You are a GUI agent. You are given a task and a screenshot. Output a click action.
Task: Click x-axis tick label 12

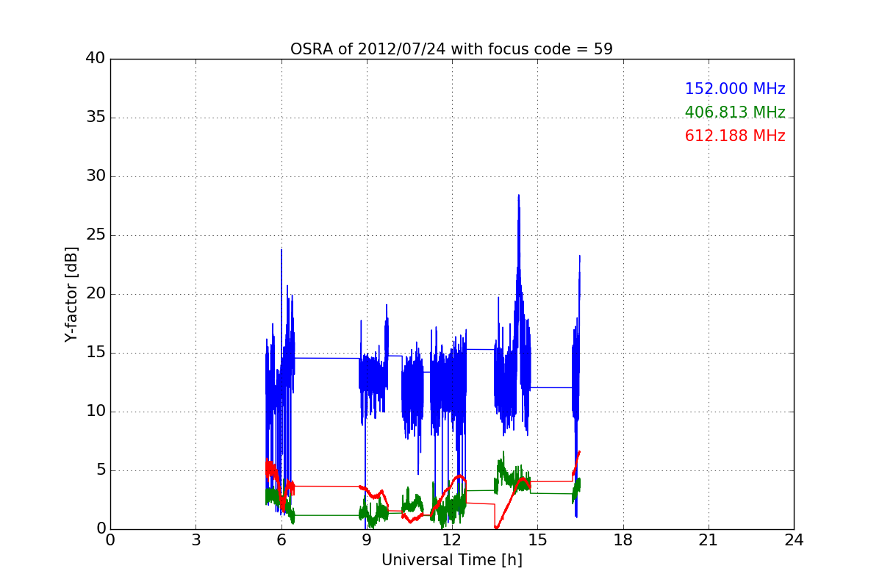click(x=452, y=539)
